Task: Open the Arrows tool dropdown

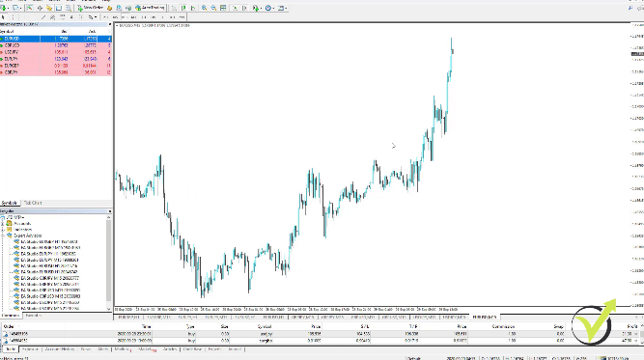Action: coord(96,17)
